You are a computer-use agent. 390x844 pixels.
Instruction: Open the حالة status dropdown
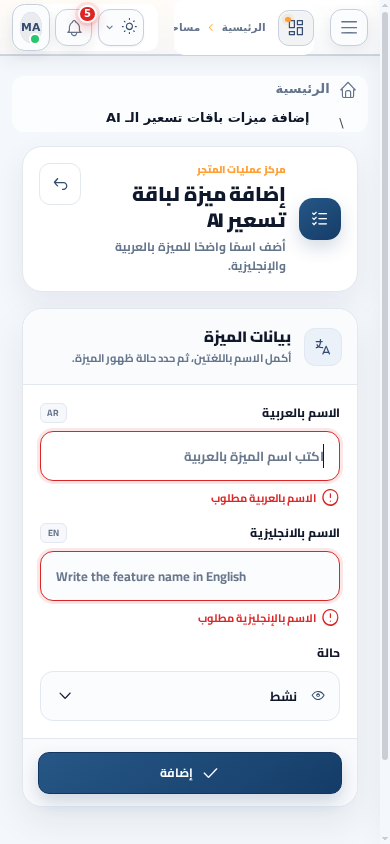(x=190, y=695)
